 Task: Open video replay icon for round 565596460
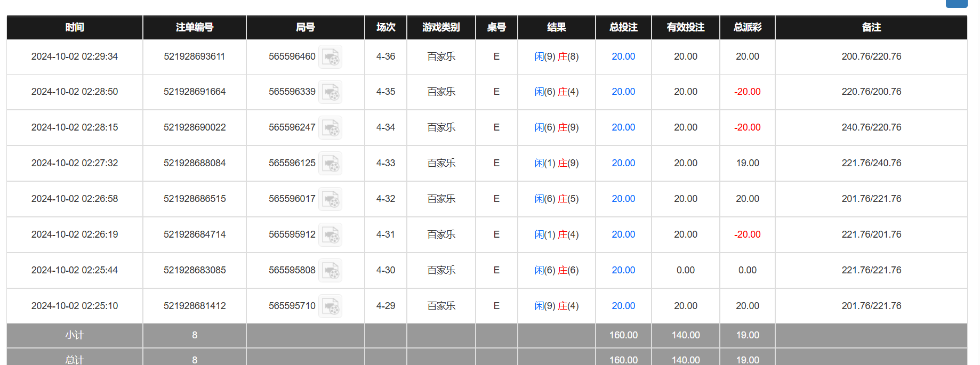(330, 57)
